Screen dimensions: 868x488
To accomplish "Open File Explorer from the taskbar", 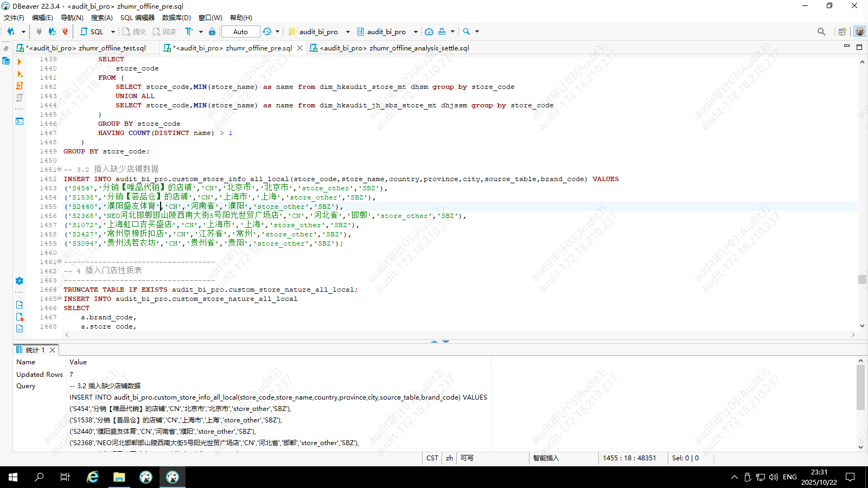I will (x=119, y=477).
